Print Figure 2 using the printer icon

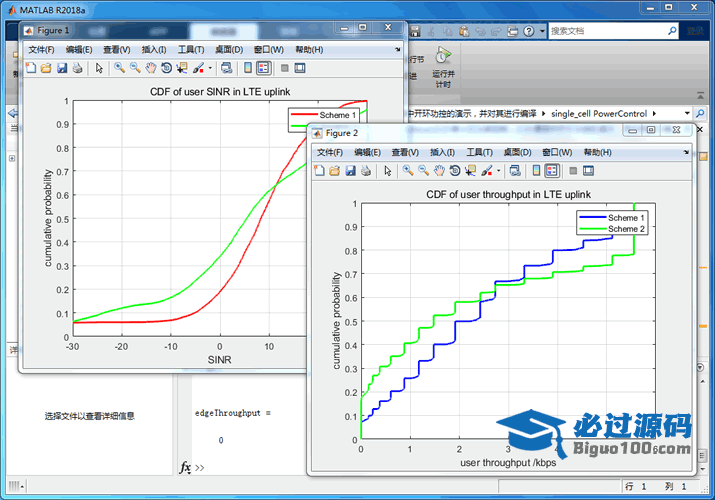click(x=366, y=171)
